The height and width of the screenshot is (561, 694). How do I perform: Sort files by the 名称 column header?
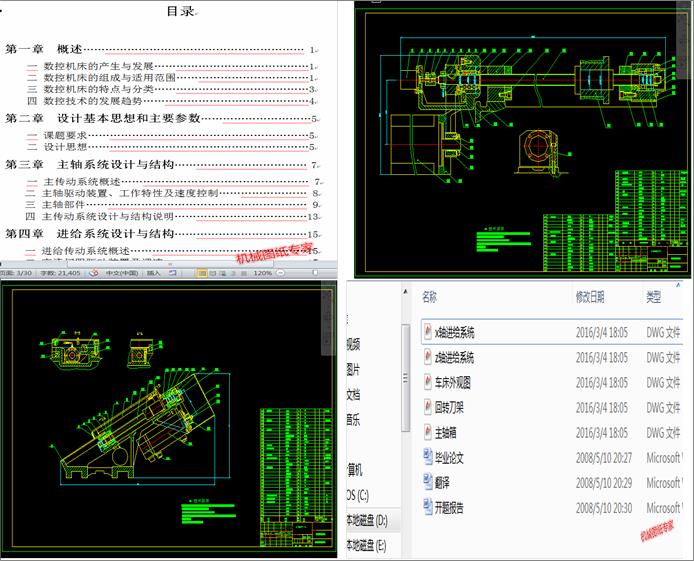tap(429, 297)
